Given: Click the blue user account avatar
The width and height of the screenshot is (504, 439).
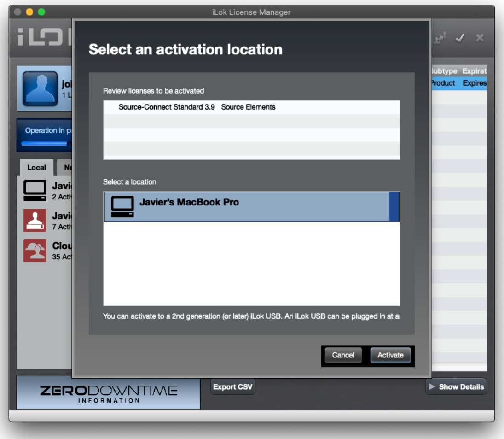Looking at the screenshot, I should coord(40,89).
